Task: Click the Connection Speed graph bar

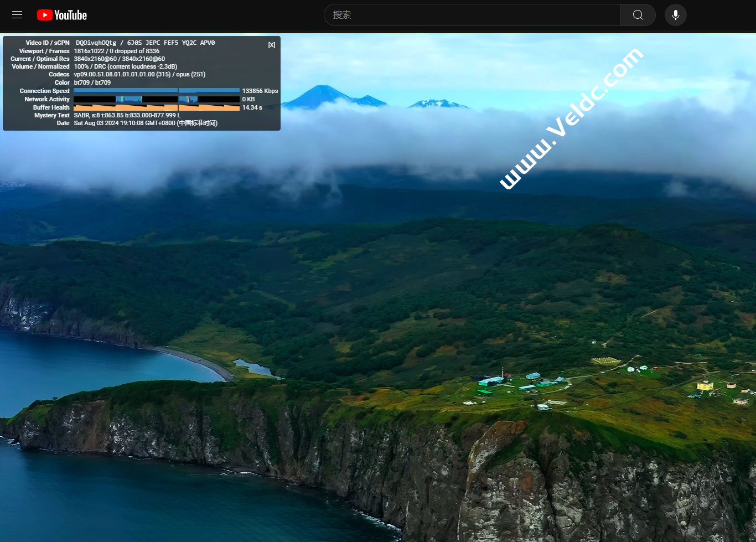Action: pos(156,90)
